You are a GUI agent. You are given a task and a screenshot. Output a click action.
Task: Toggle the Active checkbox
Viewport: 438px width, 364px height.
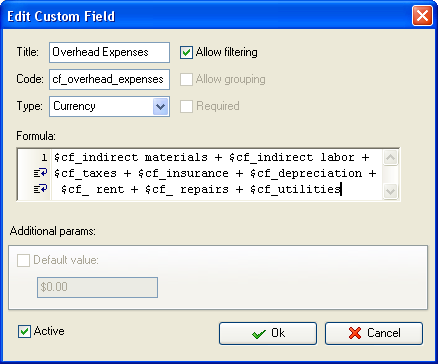(24, 332)
